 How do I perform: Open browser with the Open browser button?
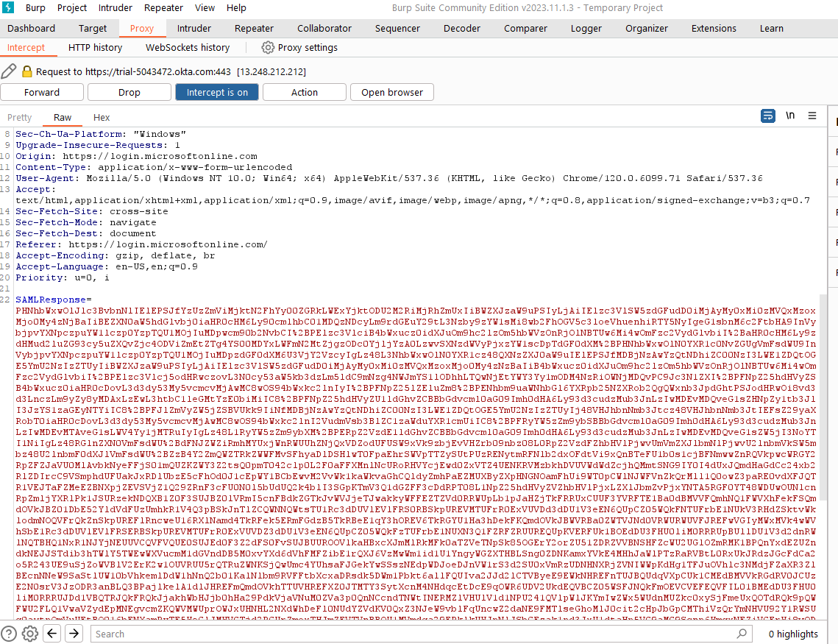point(391,91)
